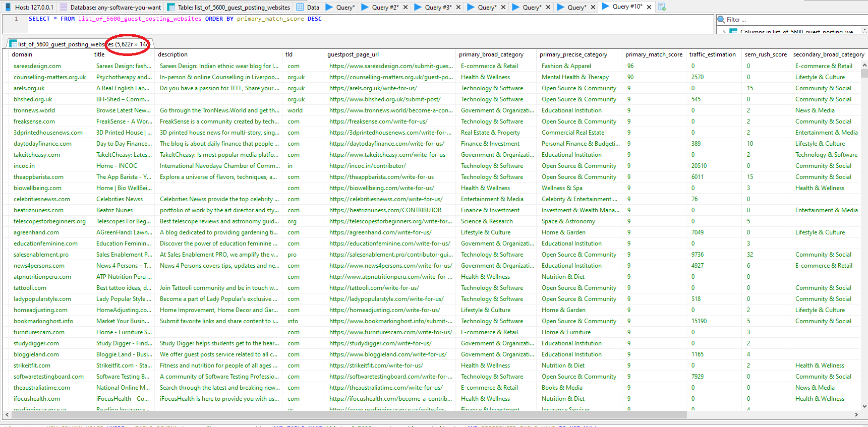Select the counselling-matters.org.uk domain cell

click(x=50, y=77)
